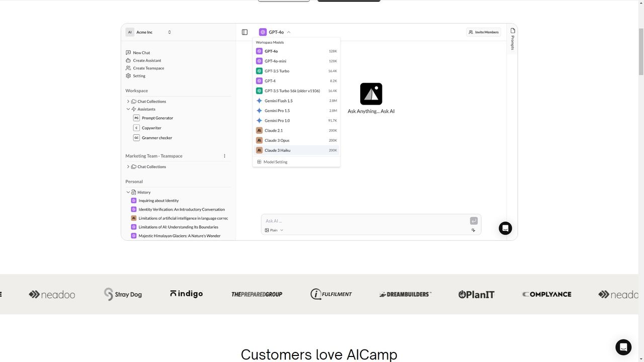Viewport: 644px width, 362px height.
Task: Open Model Setting
Action: [272, 162]
